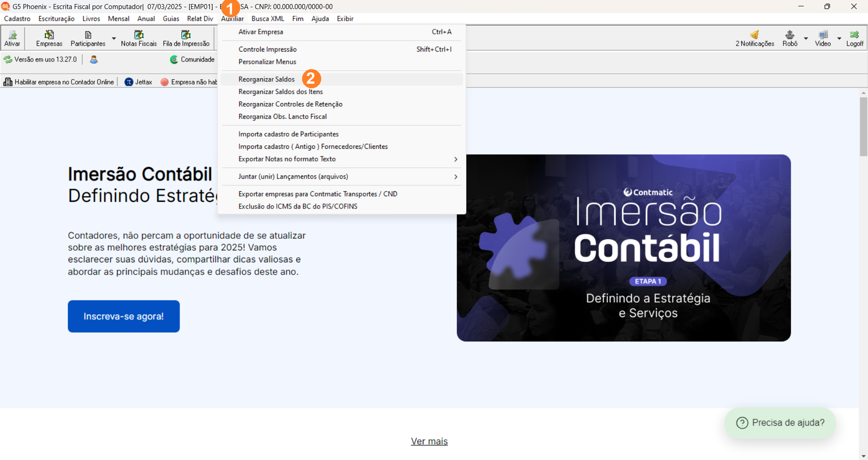
Task: Open the Livros menu
Action: pos(91,19)
